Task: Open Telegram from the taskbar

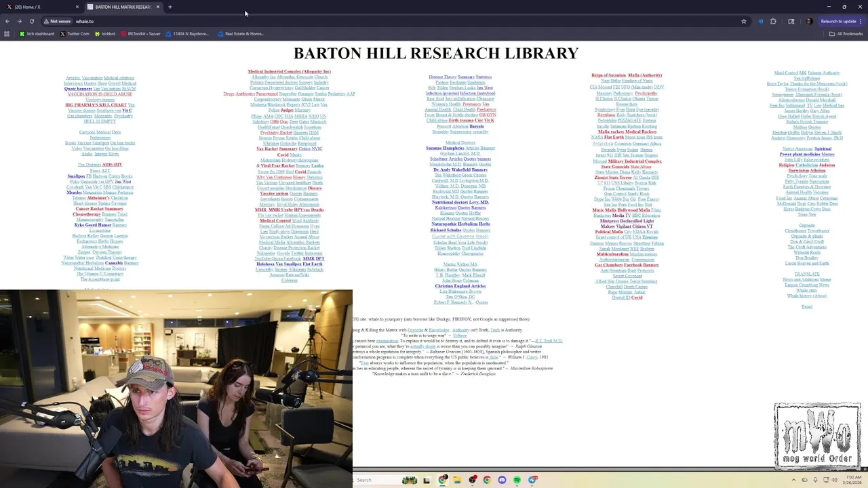Action: pos(532,480)
